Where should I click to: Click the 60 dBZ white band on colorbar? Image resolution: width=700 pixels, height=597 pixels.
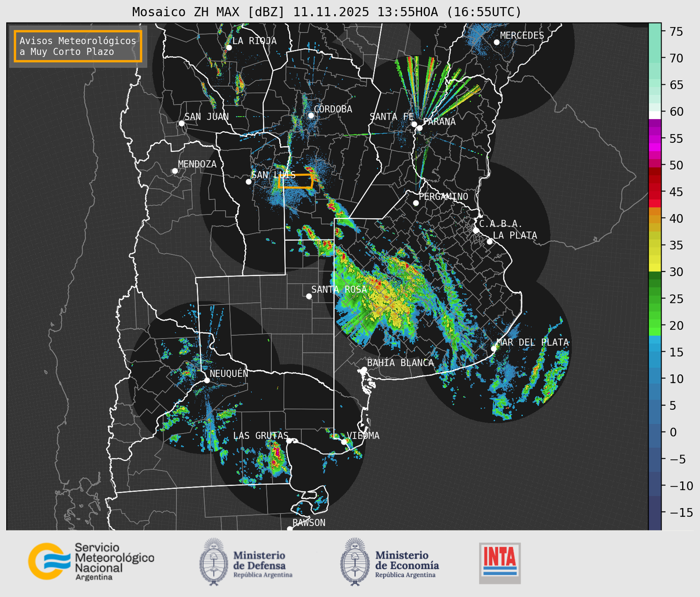(x=655, y=115)
